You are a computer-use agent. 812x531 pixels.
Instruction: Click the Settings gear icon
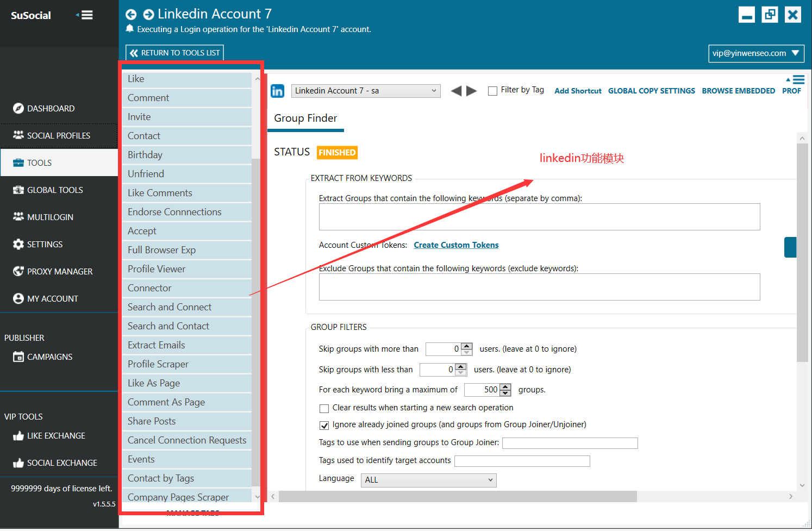[x=18, y=244]
